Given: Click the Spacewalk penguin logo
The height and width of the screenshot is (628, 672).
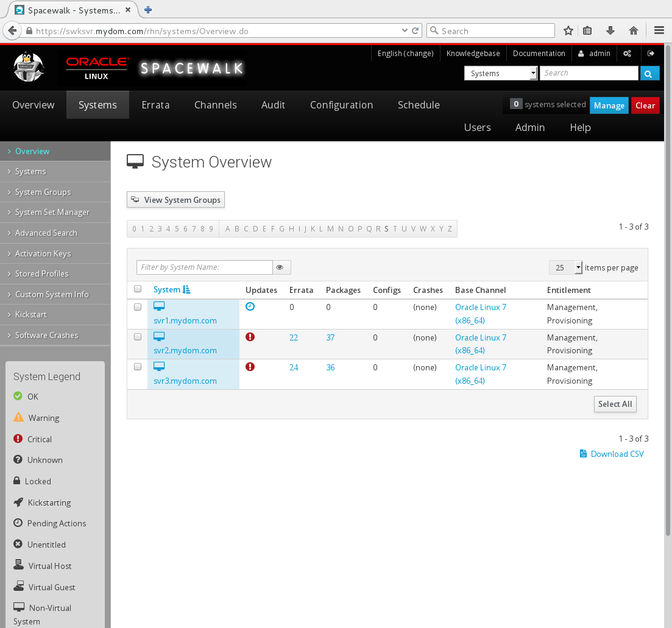Looking at the screenshot, I should [x=28, y=67].
